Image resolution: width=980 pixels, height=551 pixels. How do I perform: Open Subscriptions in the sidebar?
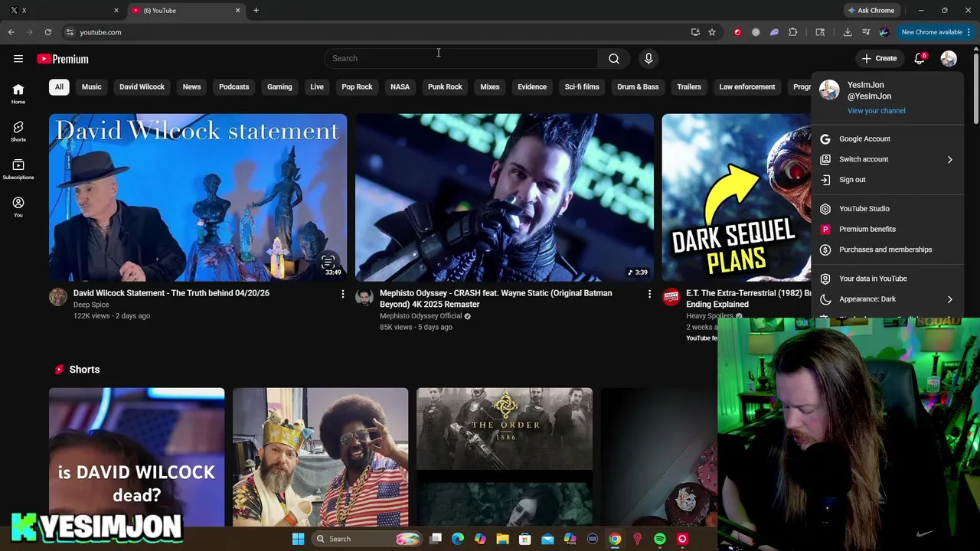(x=18, y=169)
